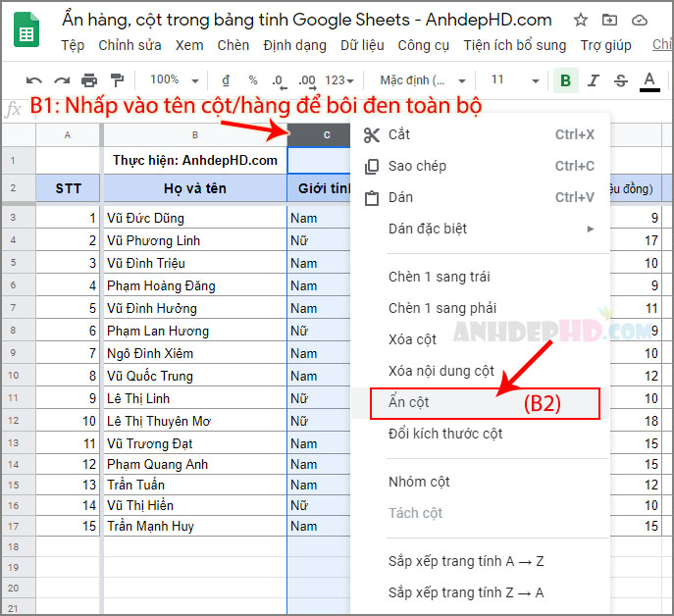Click the Redo arrow icon
Viewport: 674px width, 616px height.
pos(62,80)
